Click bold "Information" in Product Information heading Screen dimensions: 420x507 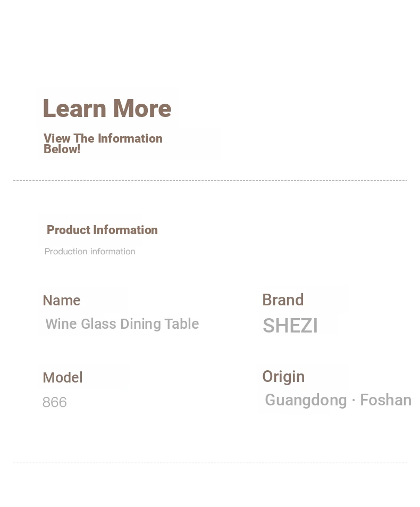pyautogui.click(x=125, y=230)
